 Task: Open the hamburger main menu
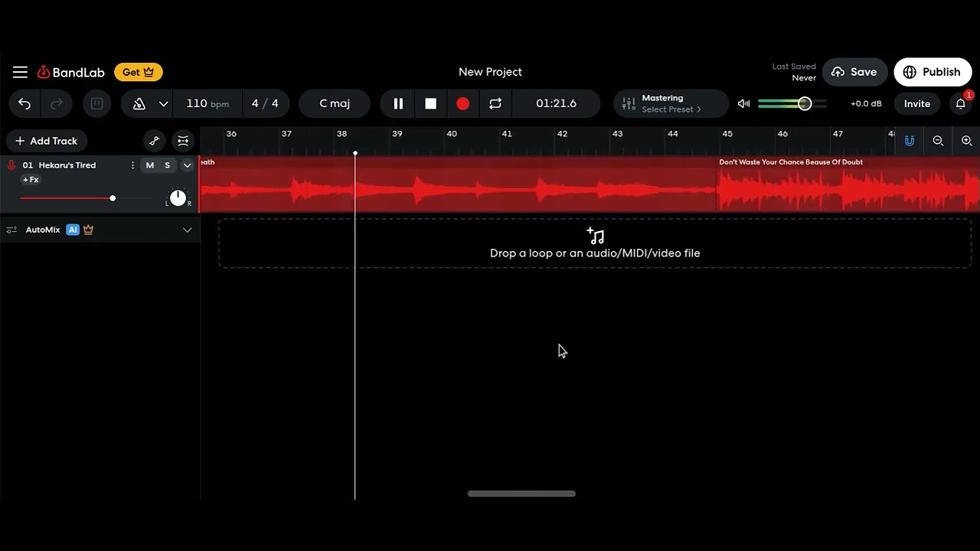click(x=20, y=72)
